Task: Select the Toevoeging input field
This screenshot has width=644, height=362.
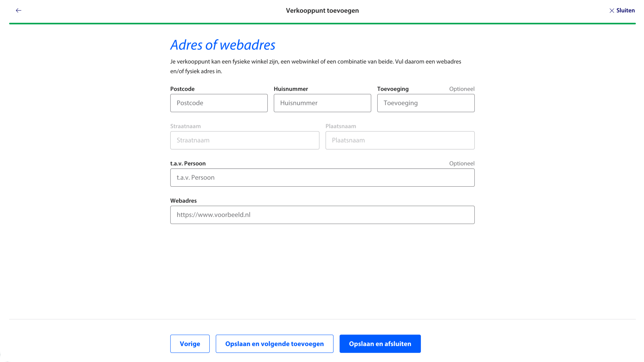Action: pyautogui.click(x=426, y=103)
